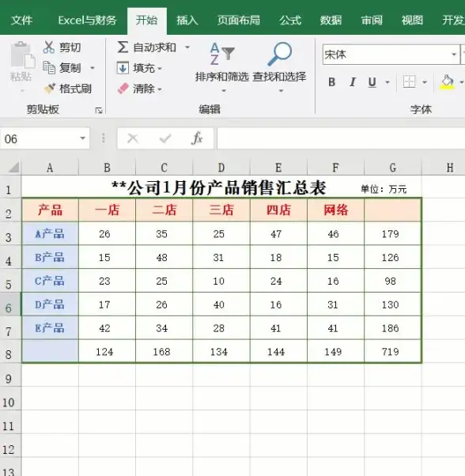465x476 pixels.
Task: Click into the formula bar input
Action: tap(341, 138)
